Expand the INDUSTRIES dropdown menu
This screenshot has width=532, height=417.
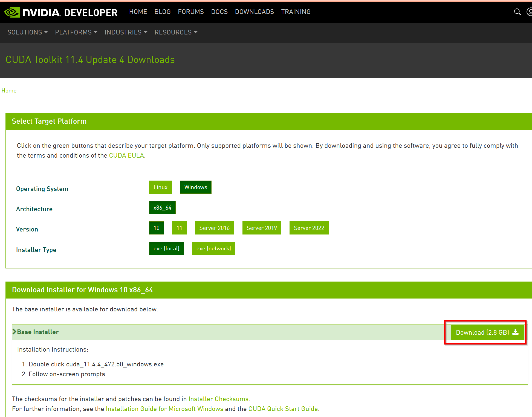(126, 32)
